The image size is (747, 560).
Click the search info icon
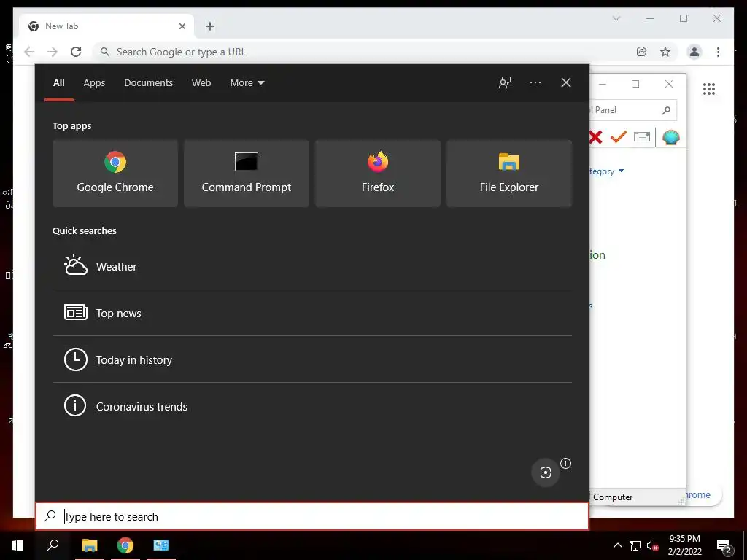[565, 463]
